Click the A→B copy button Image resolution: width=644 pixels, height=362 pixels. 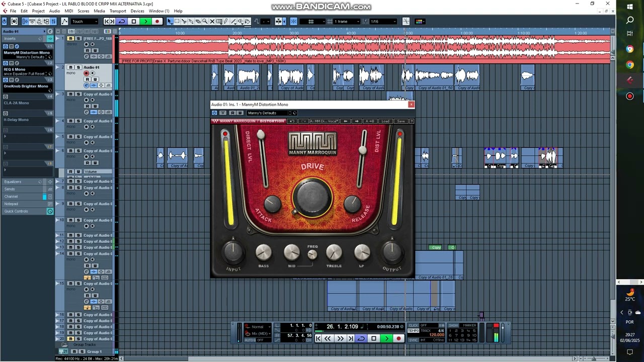click(370, 121)
